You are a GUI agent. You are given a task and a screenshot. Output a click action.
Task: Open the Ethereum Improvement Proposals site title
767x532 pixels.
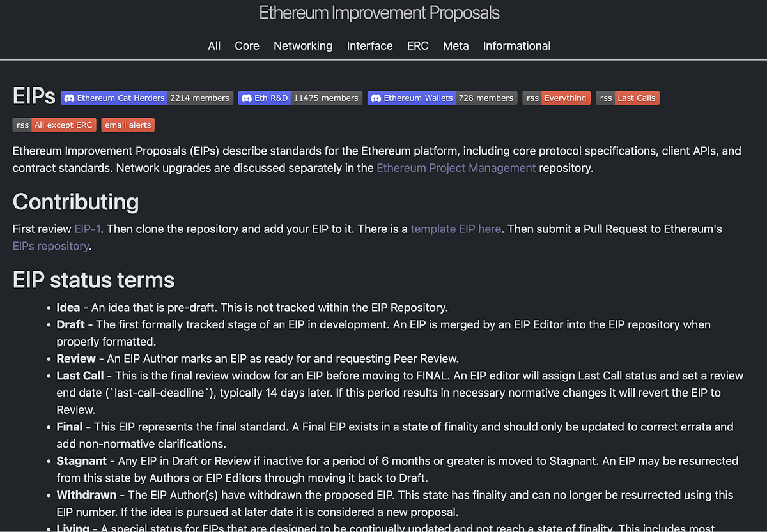[379, 13]
